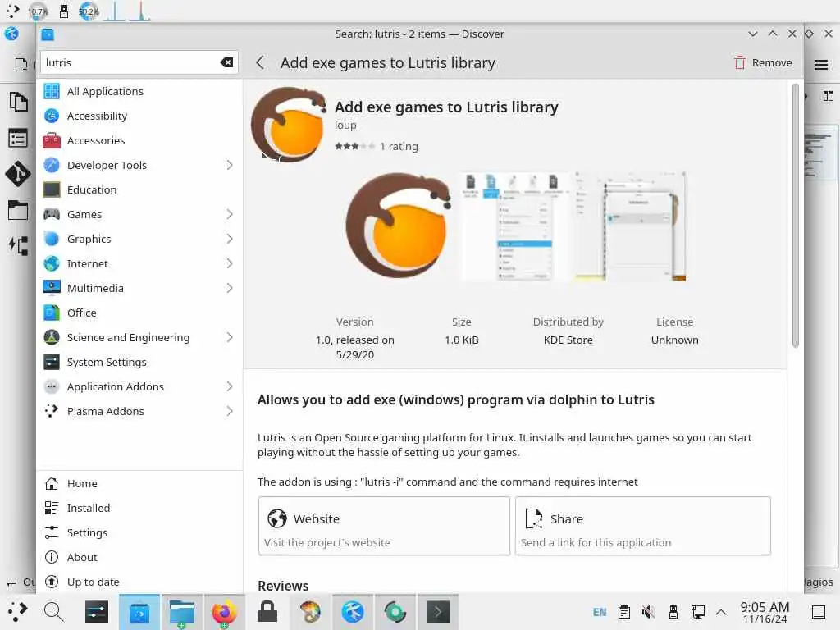
Task: Open the taskbar search magnifier
Action: pyautogui.click(x=53, y=612)
